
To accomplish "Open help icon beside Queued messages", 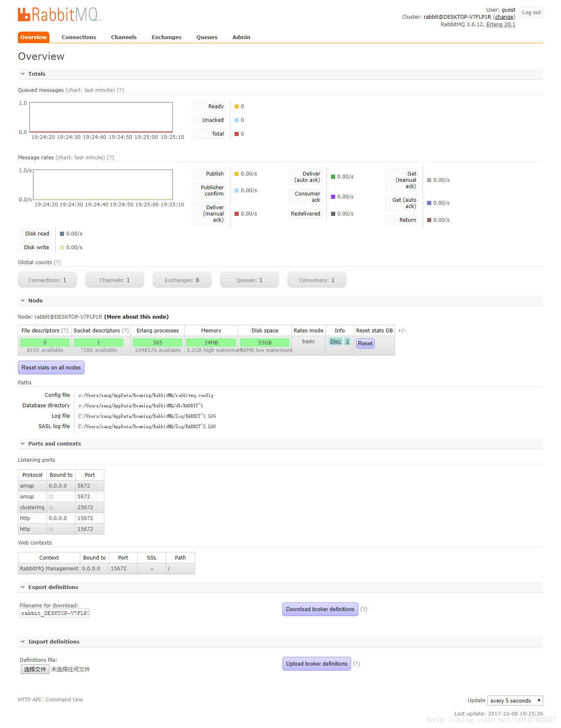I will tap(120, 90).
